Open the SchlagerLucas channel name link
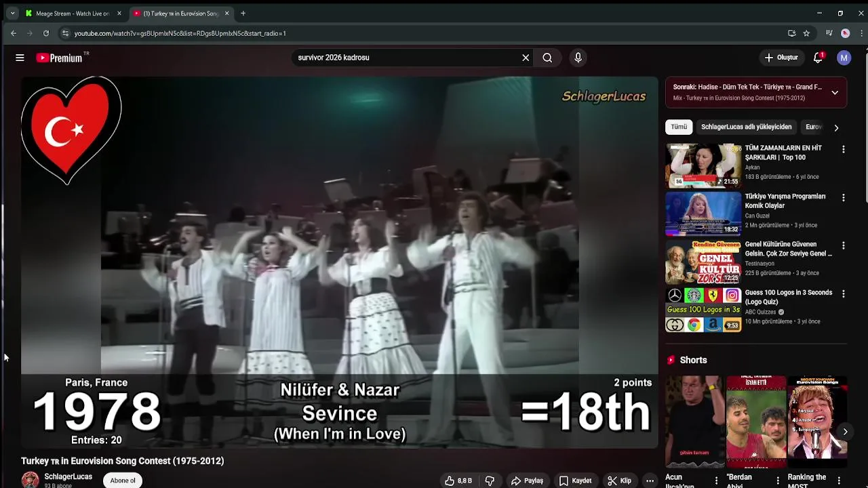The height and width of the screenshot is (488, 868). (x=68, y=476)
